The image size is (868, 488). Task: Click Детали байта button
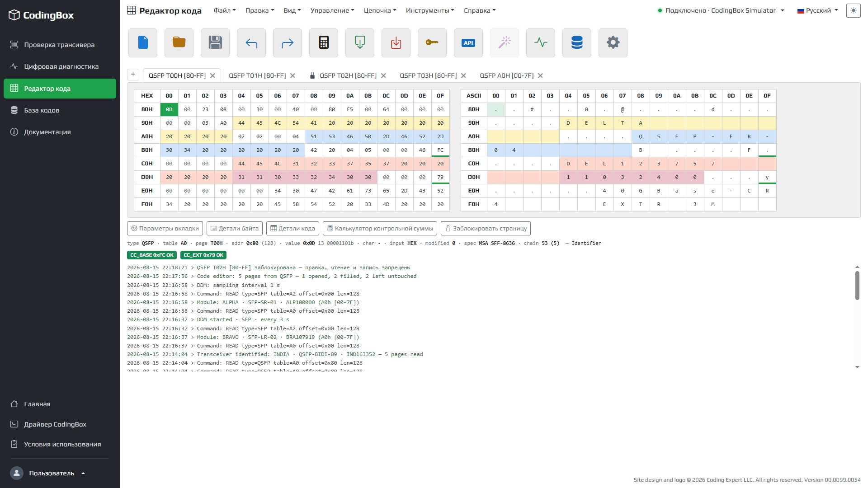tap(235, 228)
